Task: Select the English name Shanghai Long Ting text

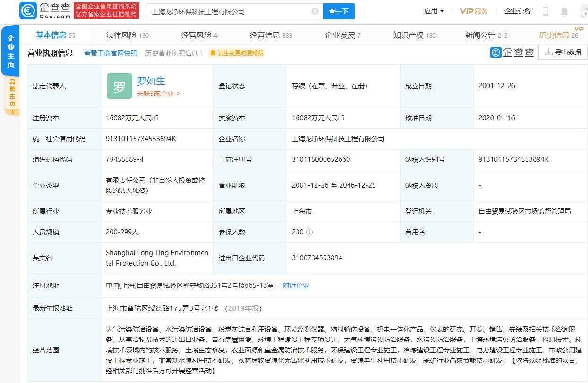Action: click(157, 258)
